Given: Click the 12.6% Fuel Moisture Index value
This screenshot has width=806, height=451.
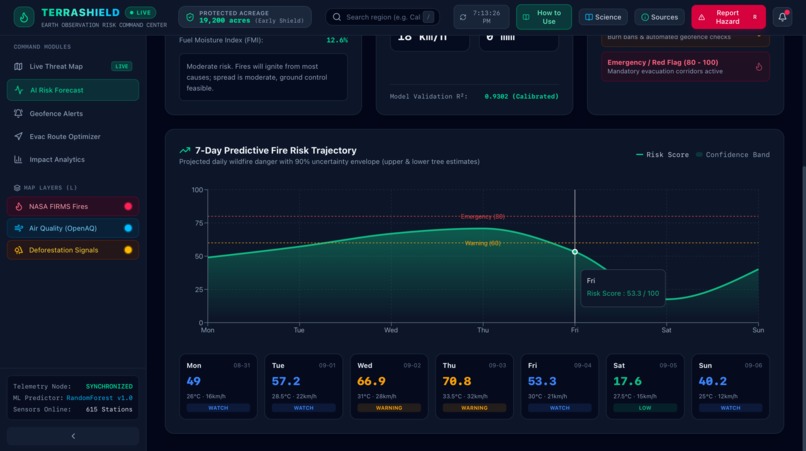Looking at the screenshot, I should pos(337,40).
